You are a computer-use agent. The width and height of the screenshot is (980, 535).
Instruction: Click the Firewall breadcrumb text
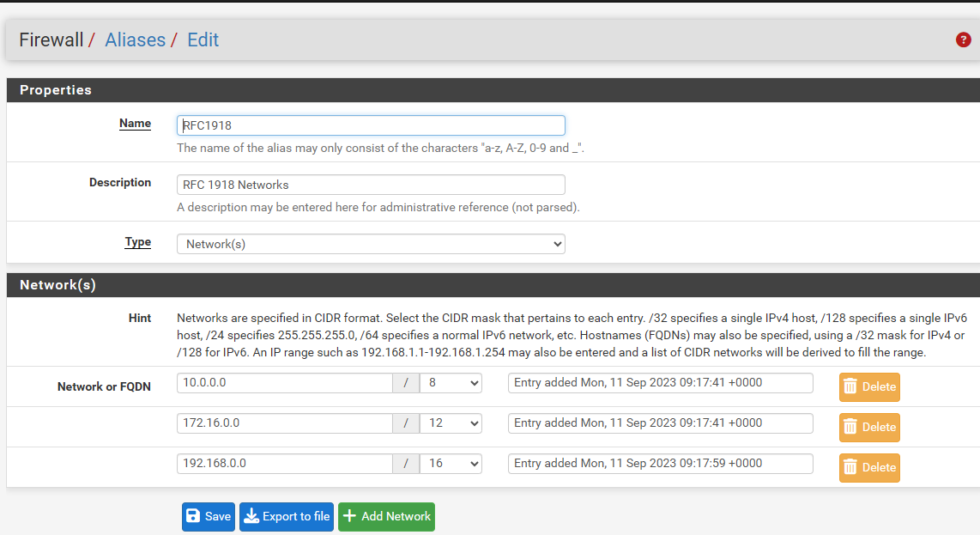coord(51,40)
